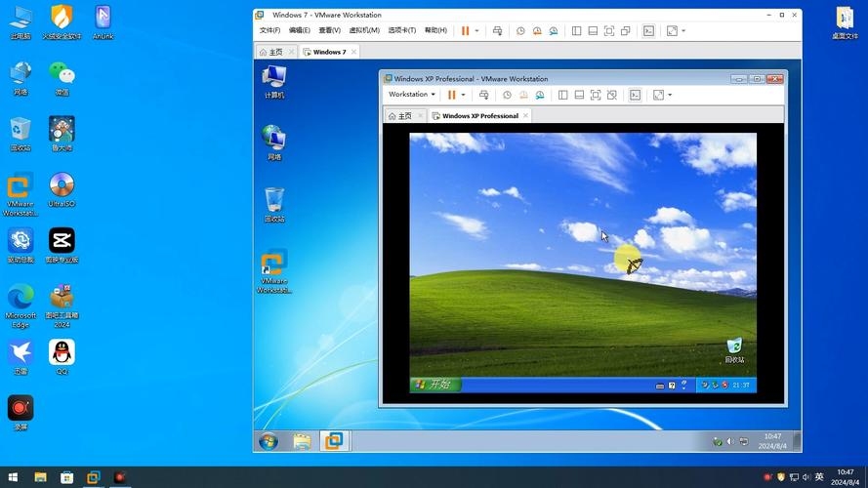868x488 pixels.
Task: Close the Windows XP Professional tab
Action: point(525,115)
